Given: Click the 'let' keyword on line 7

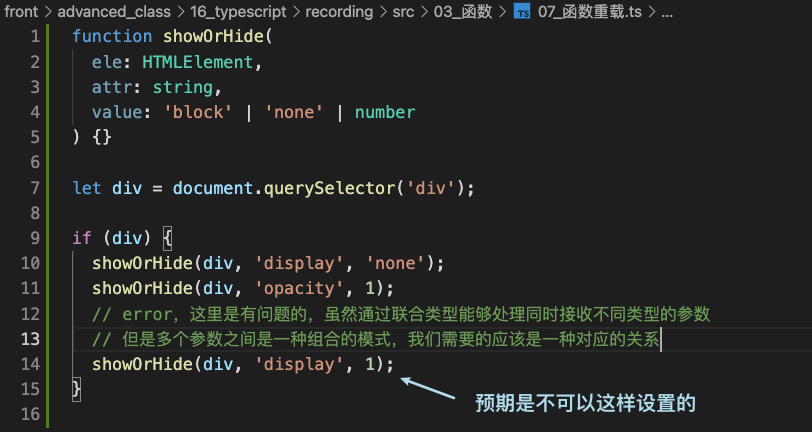Looking at the screenshot, I should (x=87, y=188).
